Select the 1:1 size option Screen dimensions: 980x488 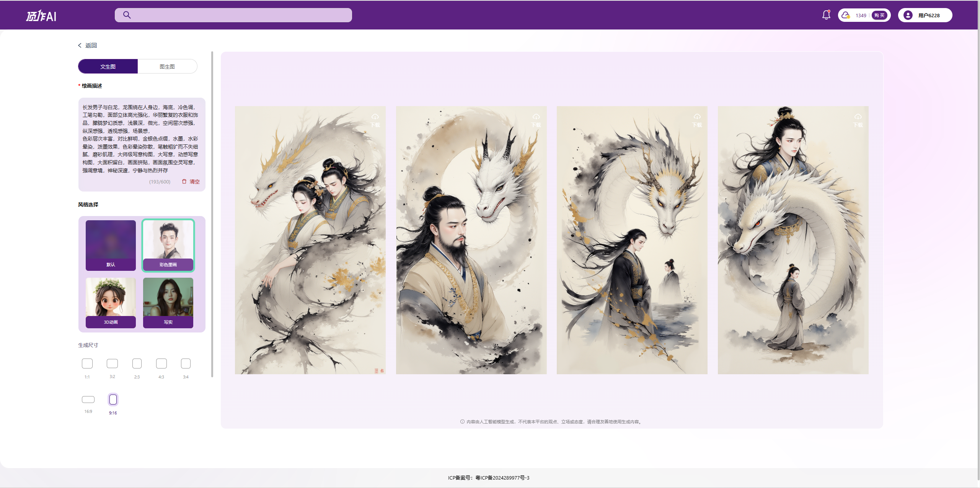[87, 364]
